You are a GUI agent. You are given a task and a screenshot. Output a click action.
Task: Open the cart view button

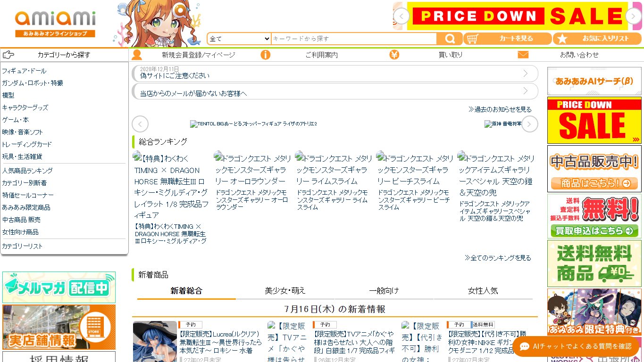[508, 39]
